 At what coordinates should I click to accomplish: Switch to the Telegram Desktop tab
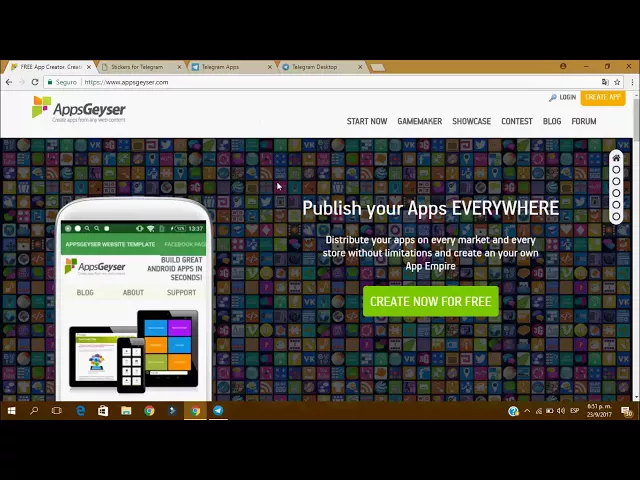point(320,67)
